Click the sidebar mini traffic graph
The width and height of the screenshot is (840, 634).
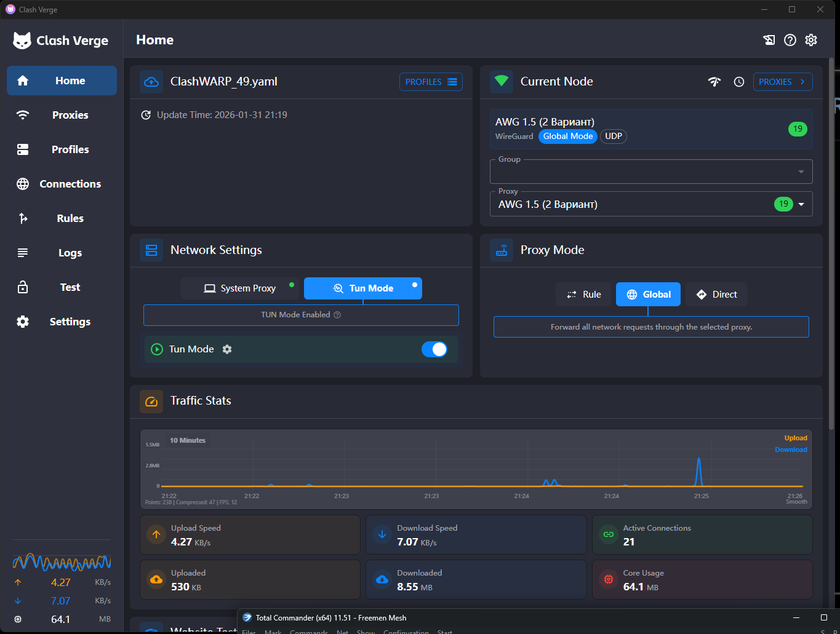62,561
